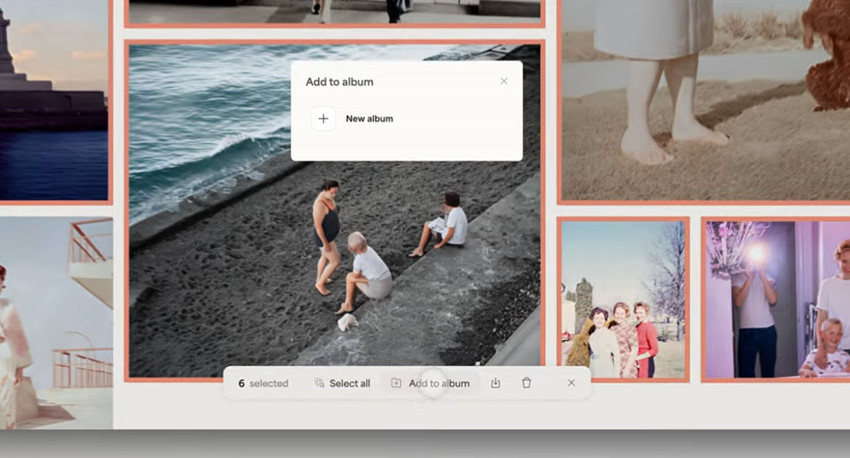Click the plus icon for new album

[x=323, y=119]
